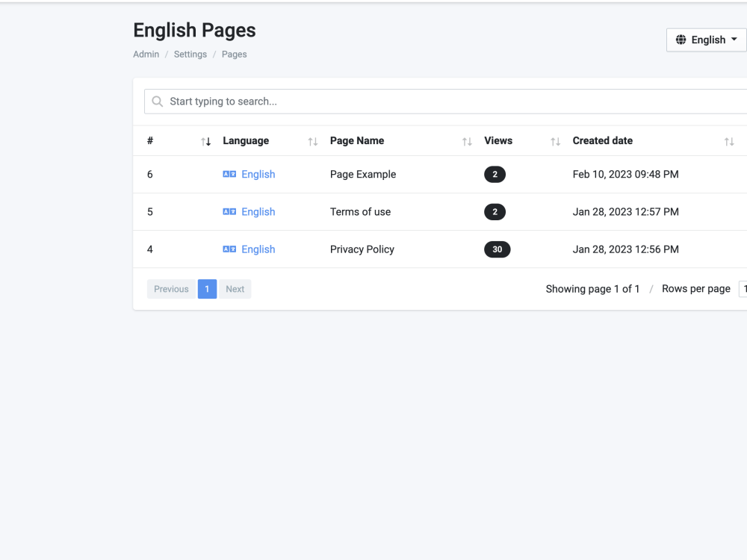Click translate icon in Privacy Policy row

(229, 249)
